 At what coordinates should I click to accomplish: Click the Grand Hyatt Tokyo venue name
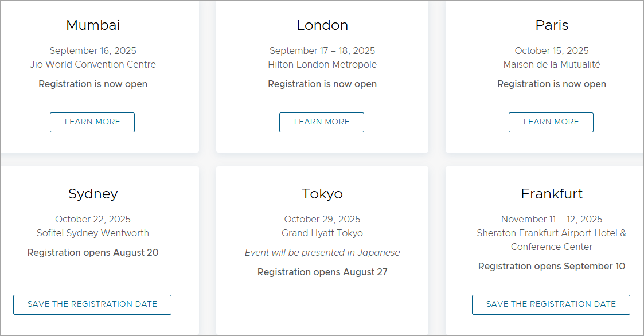coord(322,233)
